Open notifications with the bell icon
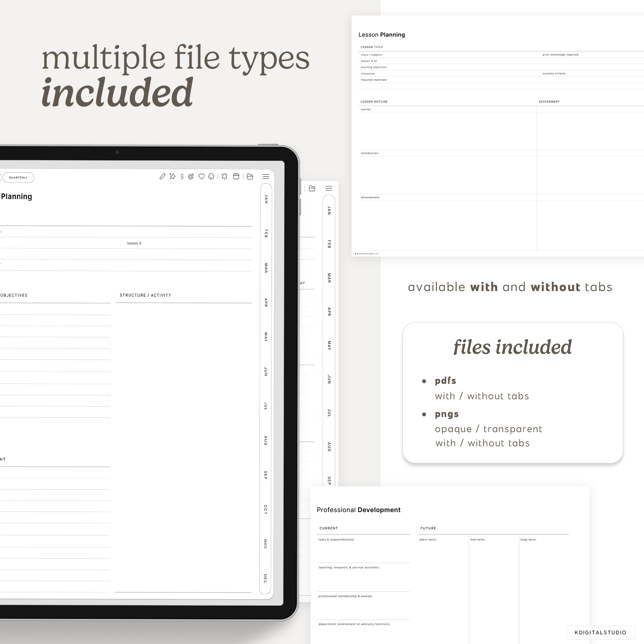This screenshot has height=644, width=644. [225, 177]
